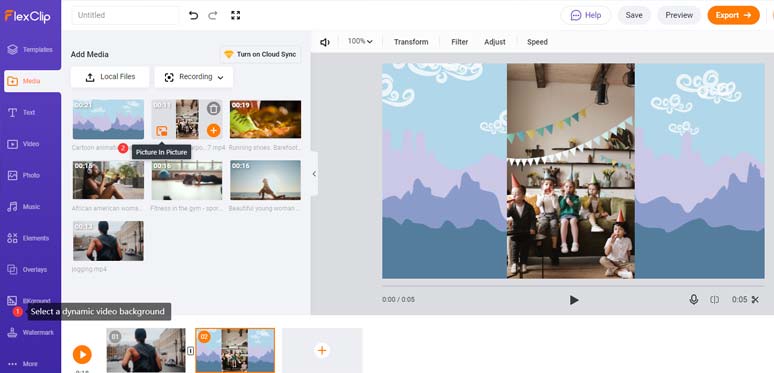Click the Save button
The width and height of the screenshot is (774, 373).
[x=634, y=15]
